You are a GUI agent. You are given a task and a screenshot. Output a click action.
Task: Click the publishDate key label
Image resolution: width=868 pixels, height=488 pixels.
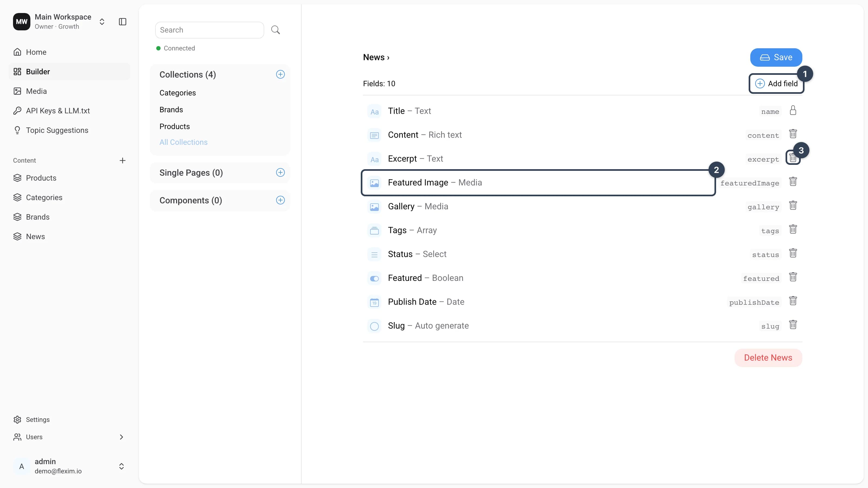pos(754,303)
